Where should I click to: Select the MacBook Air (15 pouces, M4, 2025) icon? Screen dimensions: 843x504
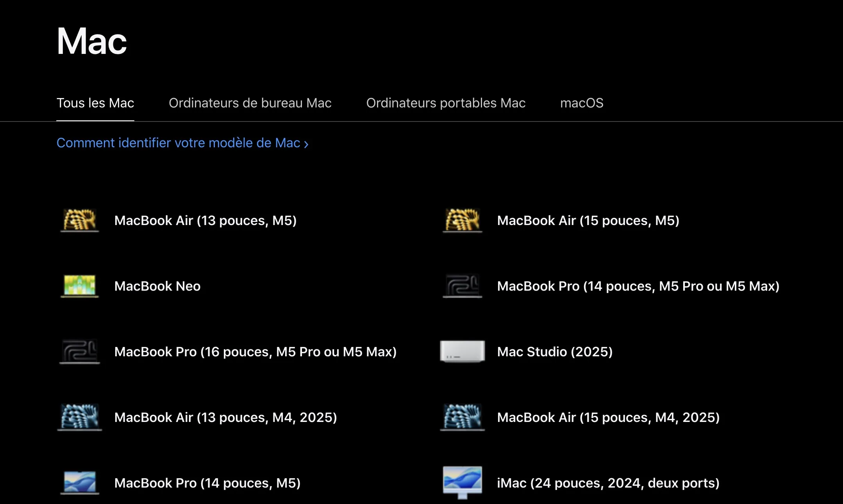click(462, 417)
